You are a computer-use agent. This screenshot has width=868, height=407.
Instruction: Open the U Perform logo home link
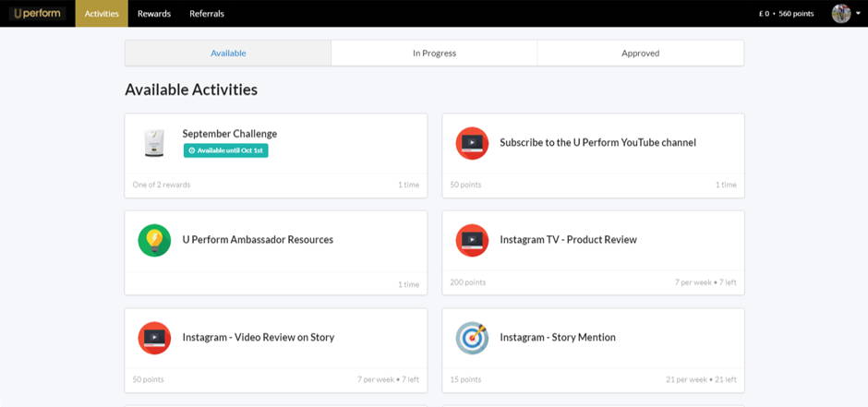37,13
